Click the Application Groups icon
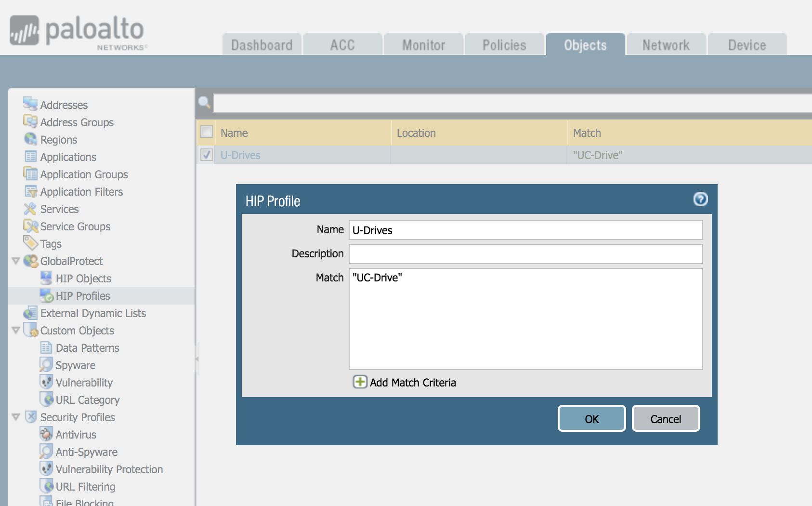The image size is (812, 506). pyautogui.click(x=30, y=173)
